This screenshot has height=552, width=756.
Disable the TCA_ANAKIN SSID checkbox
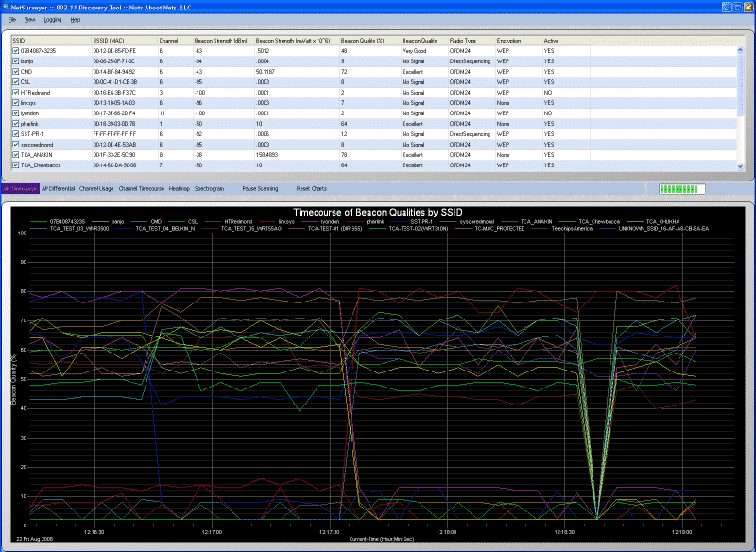point(15,155)
